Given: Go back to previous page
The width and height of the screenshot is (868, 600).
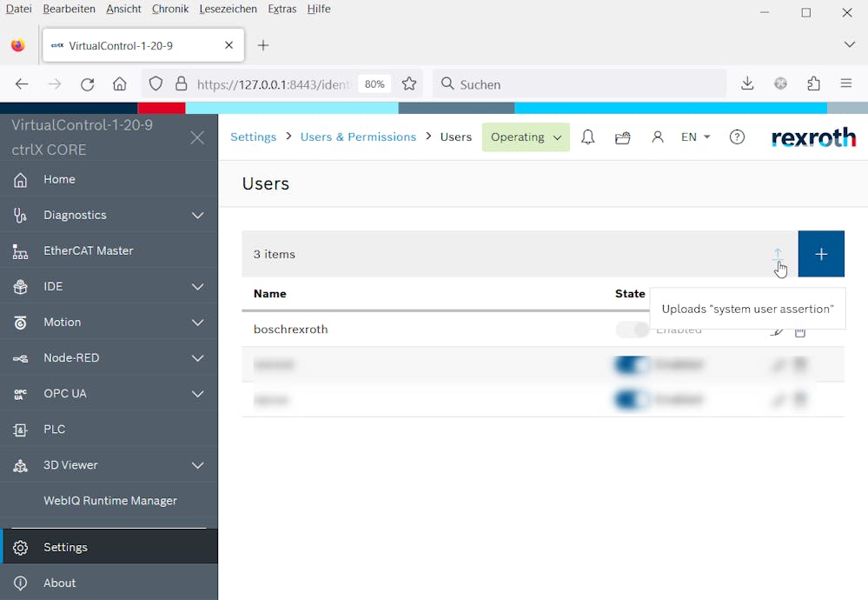Looking at the screenshot, I should click(x=22, y=84).
